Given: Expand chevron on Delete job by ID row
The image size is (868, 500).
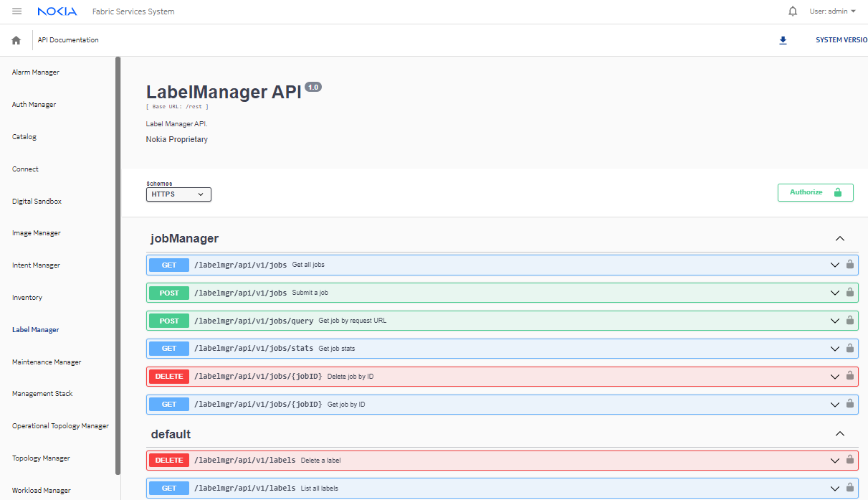Looking at the screenshot, I should [x=834, y=377].
